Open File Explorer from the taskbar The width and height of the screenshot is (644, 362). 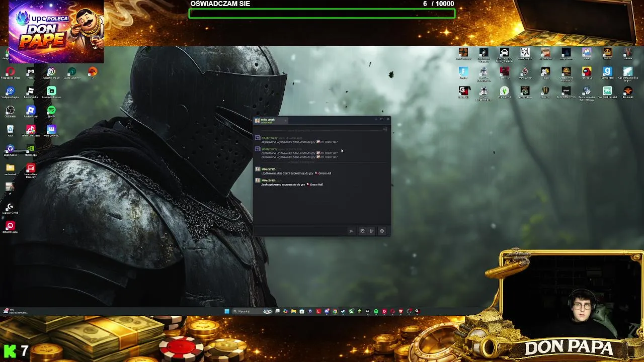click(294, 311)
